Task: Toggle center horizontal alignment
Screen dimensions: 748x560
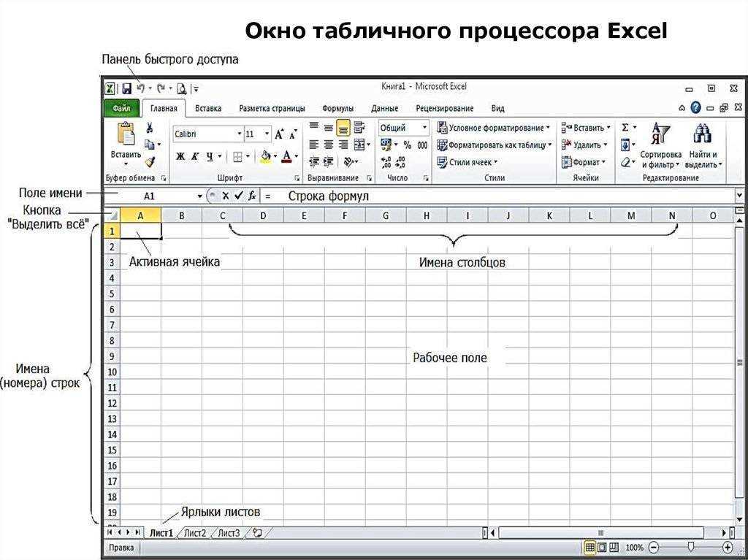Action: 328,145
